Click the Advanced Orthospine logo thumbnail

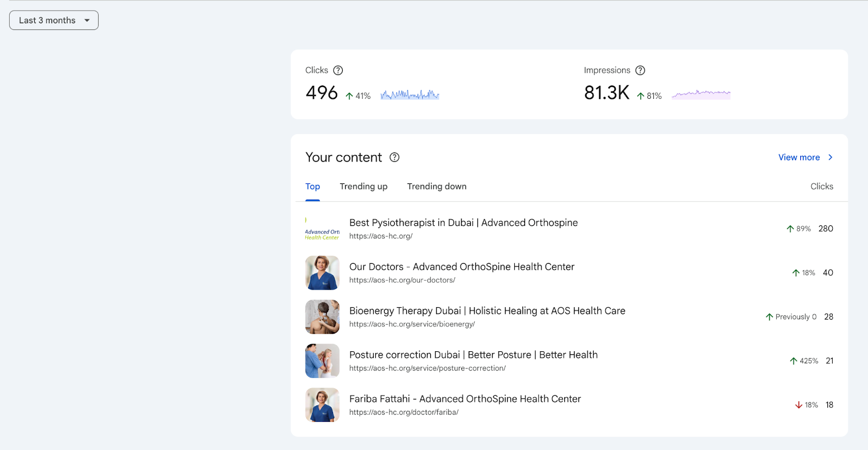322,229
